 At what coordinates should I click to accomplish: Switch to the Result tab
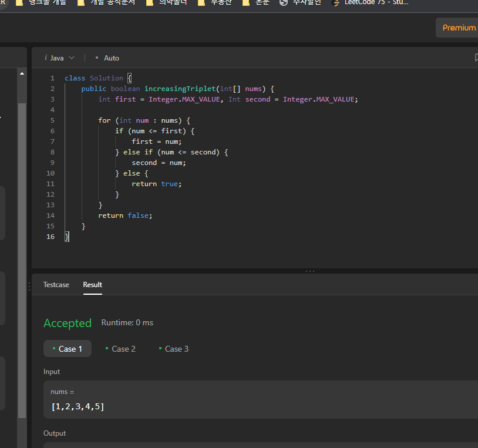tap(92, 285)
